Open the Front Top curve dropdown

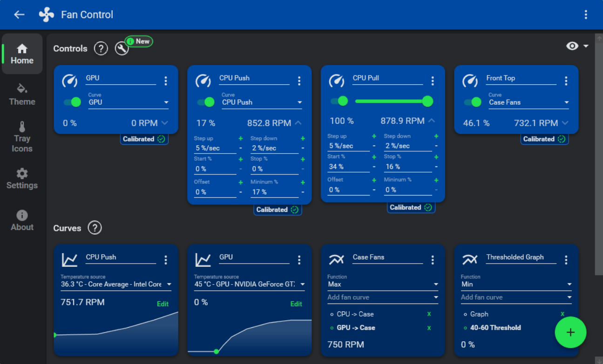pos(529,102)
